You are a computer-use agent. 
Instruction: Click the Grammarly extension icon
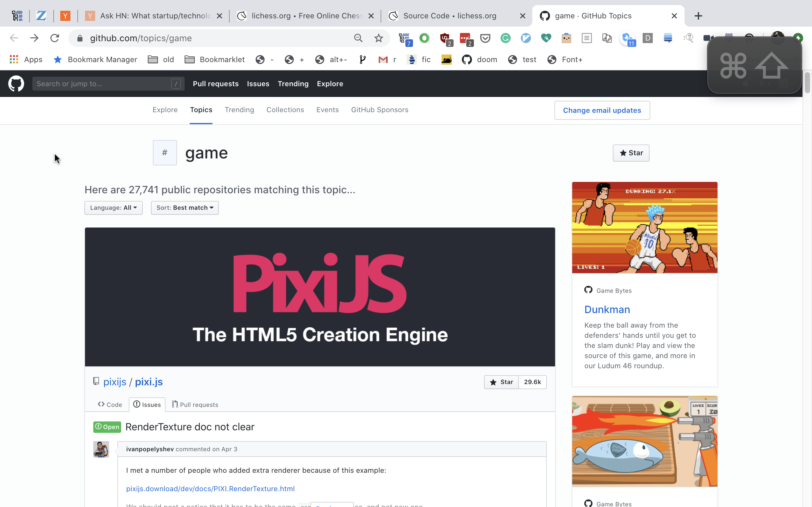505,38
